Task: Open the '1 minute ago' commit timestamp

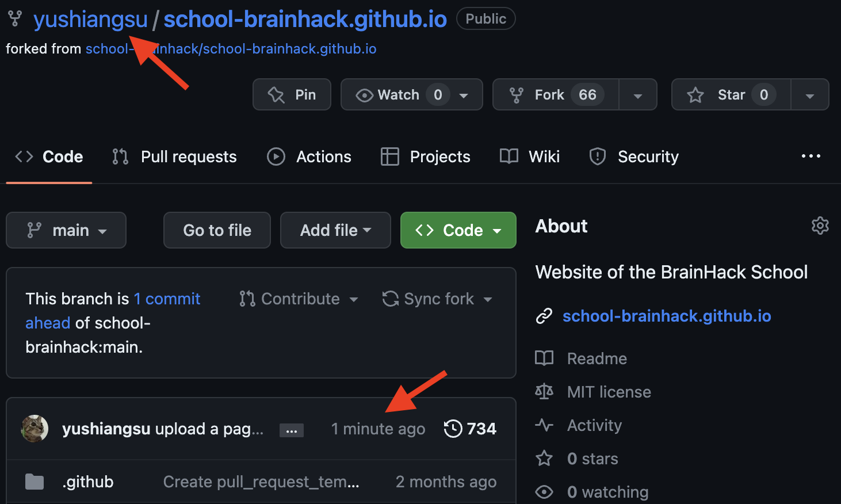Action: pos(379,429)
